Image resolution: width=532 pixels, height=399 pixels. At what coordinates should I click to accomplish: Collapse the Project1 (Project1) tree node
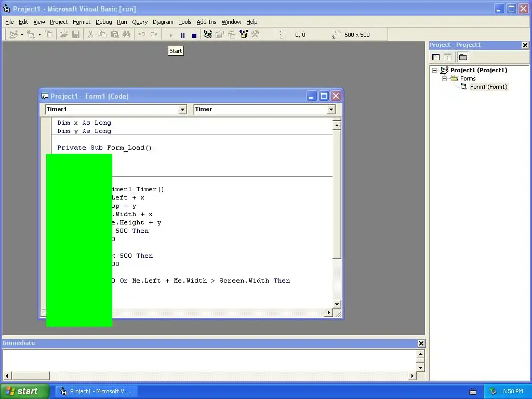[x=435, y=70]
